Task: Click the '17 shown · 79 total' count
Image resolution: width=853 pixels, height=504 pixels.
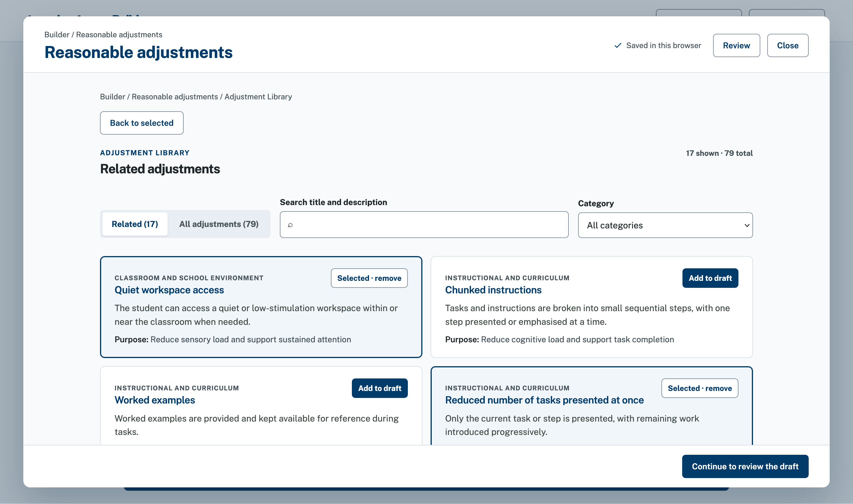Action: 719,153
